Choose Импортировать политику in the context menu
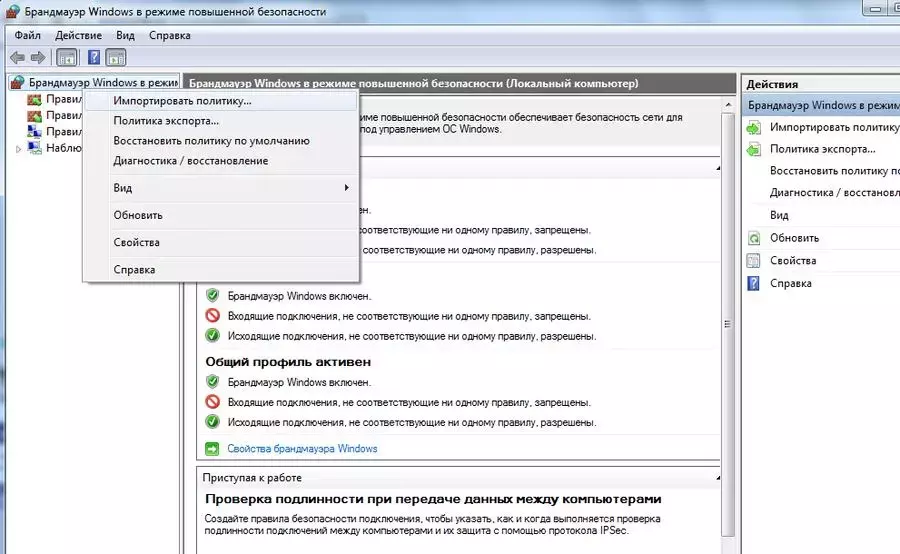900x554 pixels. [221, 101]
